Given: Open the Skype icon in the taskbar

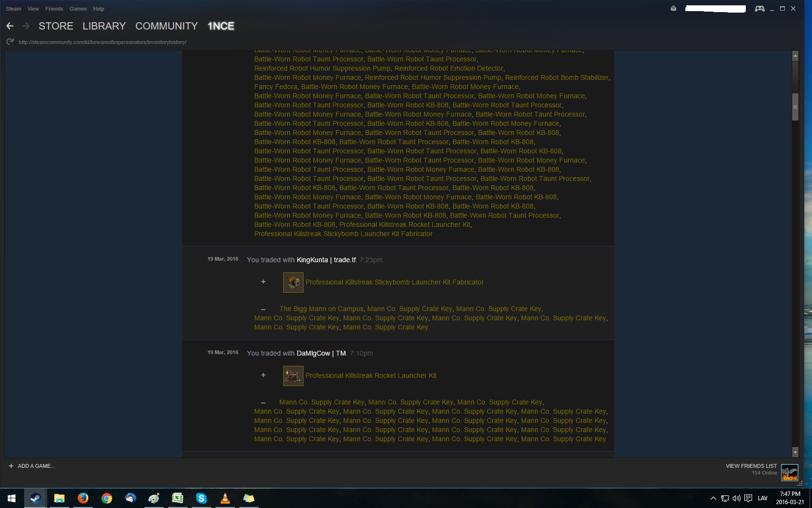Looking at the screenshot, I should tap(201, 498).
